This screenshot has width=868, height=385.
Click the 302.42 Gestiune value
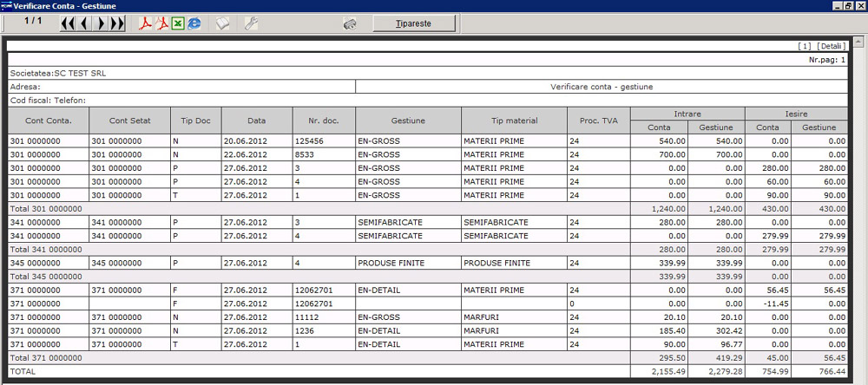(730, 330)
